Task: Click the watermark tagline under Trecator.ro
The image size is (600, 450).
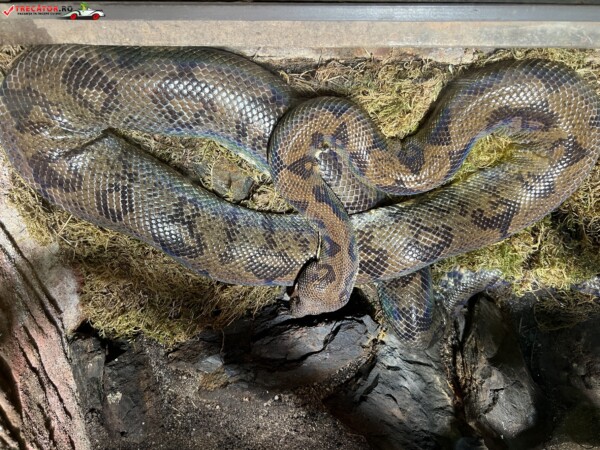Action: (x=38, y=15)
